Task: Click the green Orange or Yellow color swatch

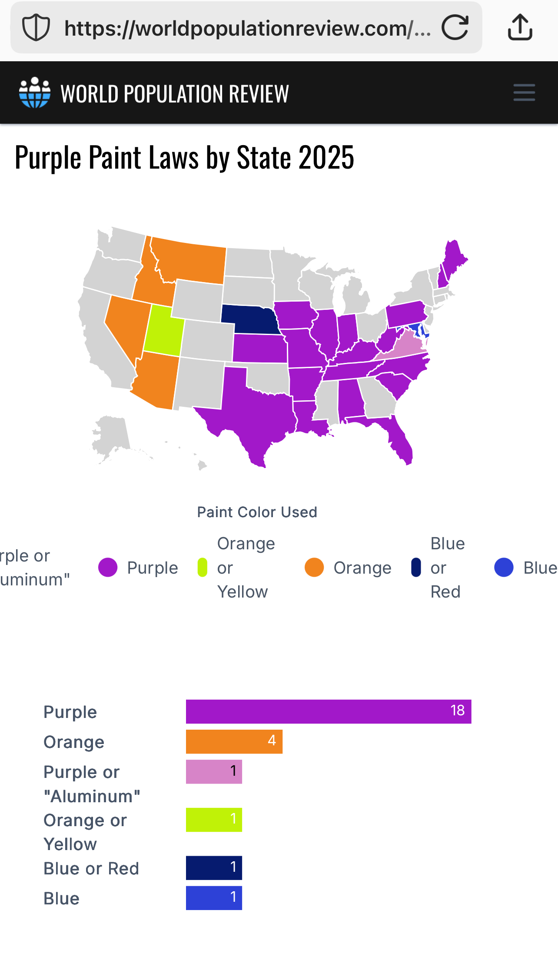Action: [x=202, y=567]
